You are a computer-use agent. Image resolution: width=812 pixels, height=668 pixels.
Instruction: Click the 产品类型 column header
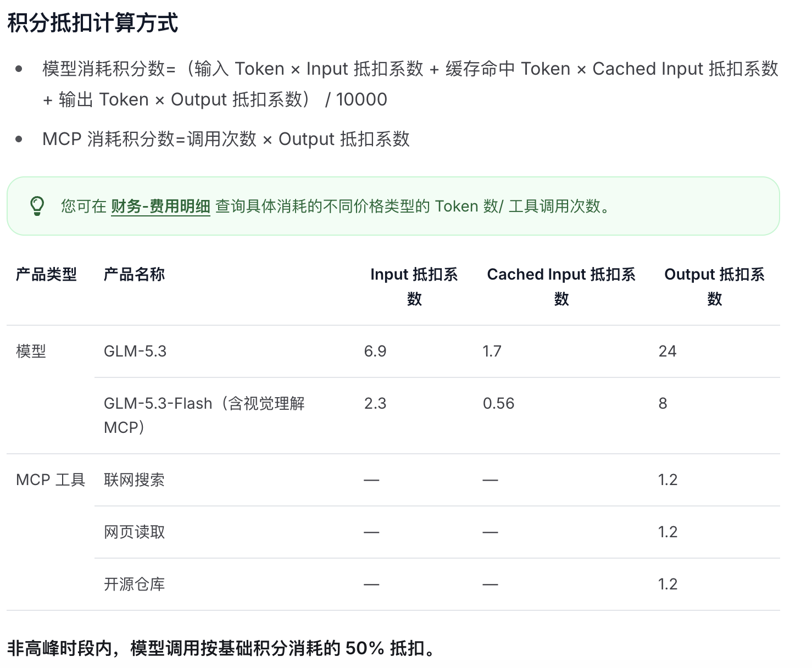(46, 274)
